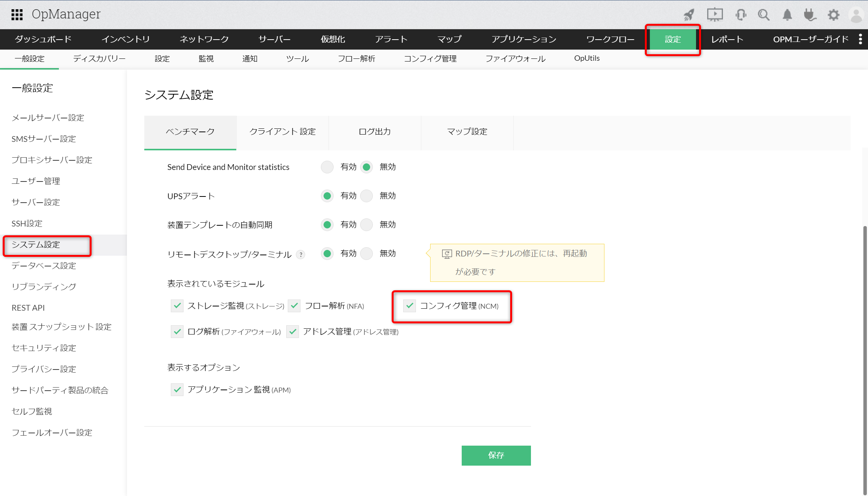
Task: Enable Send Device and Monitor statistics
Action: click(x=327, y=167)
